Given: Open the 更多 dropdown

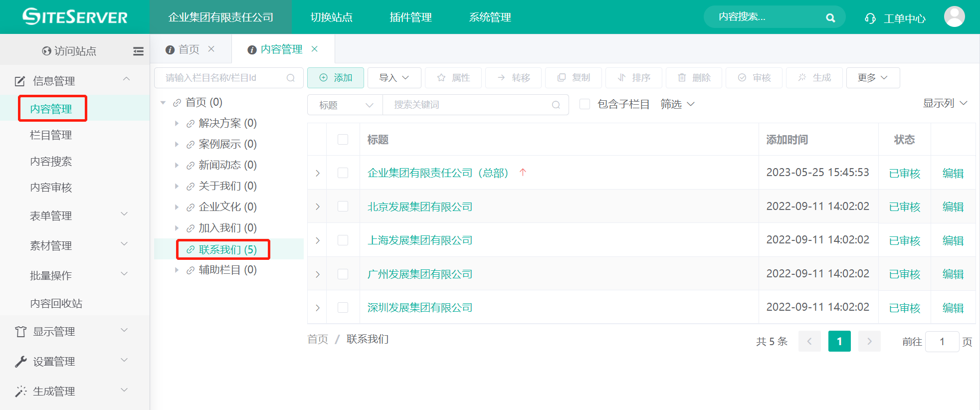Looking at the screenshot, I should pyautogui.click(x=873, y=78).
